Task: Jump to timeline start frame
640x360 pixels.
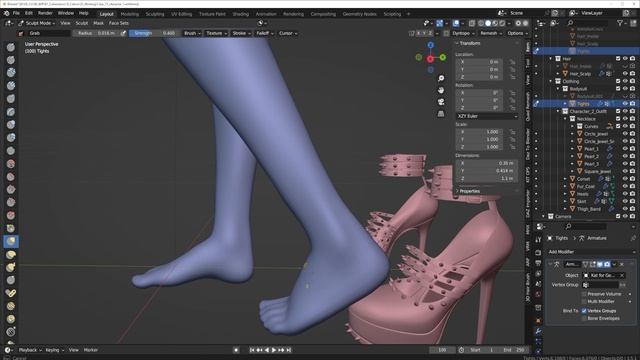Action: (252, 350)
